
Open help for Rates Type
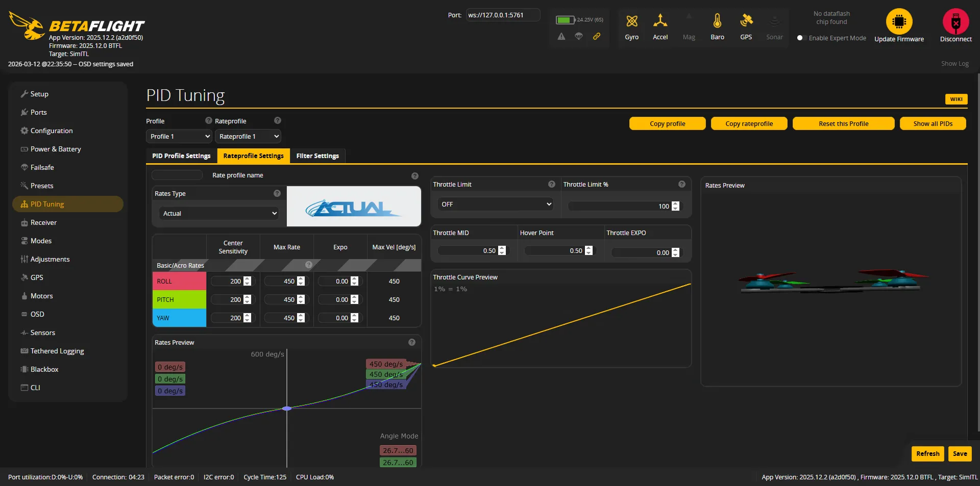pyautogui.click(x=277, y=193)
